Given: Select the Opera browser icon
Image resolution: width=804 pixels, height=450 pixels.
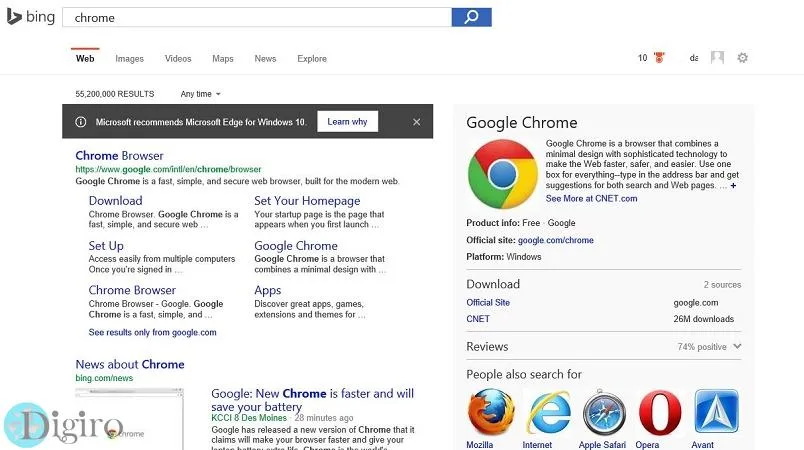Looking at the screenshot, I should [660, 412].
